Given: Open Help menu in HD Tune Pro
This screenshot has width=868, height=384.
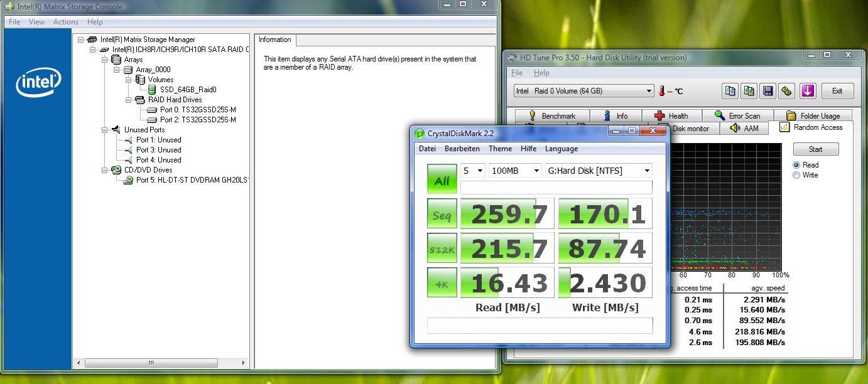Looking at the screenshot, I should 541,73.
